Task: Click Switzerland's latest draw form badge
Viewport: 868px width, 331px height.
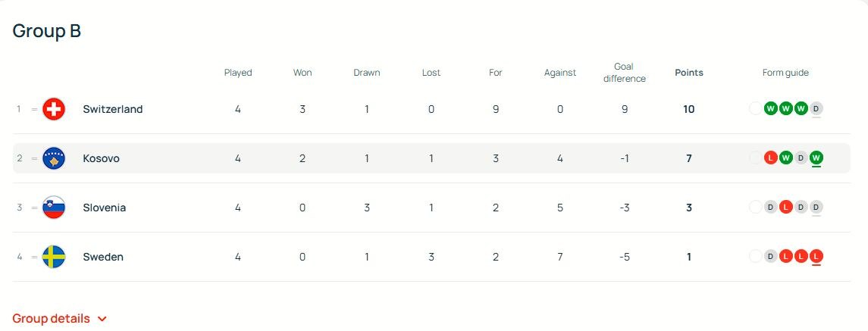Action: point(816,108)
